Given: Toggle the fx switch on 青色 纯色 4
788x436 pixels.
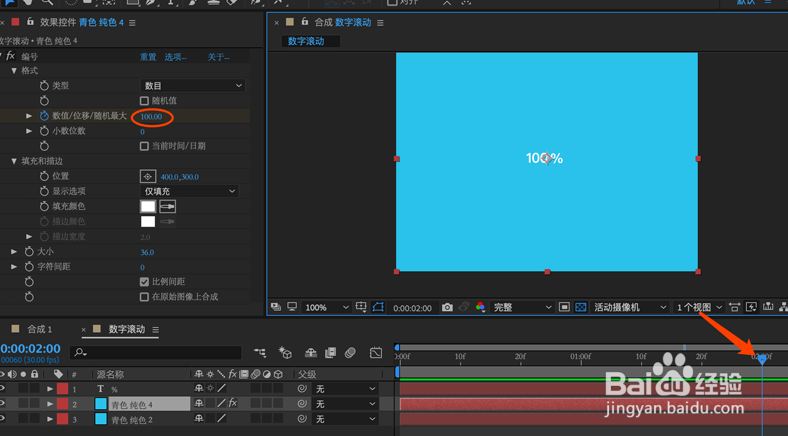Looking at the screenshot, I should (233, 403).
